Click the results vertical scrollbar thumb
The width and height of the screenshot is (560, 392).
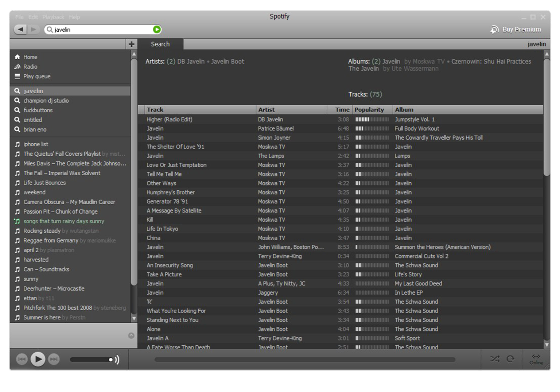click(x=547, y=117)
